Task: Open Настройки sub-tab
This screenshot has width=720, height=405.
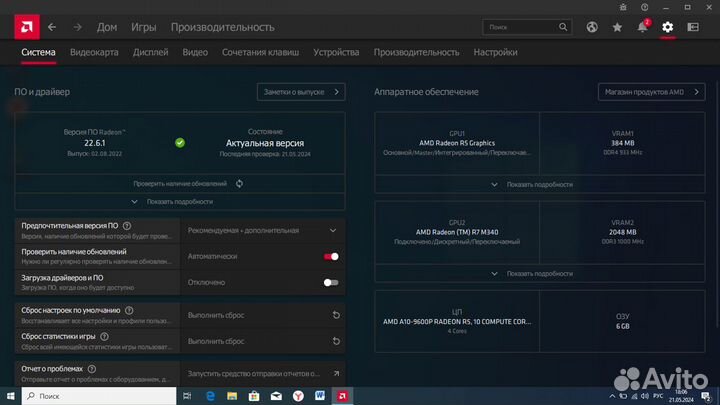Action: point(495,52)
